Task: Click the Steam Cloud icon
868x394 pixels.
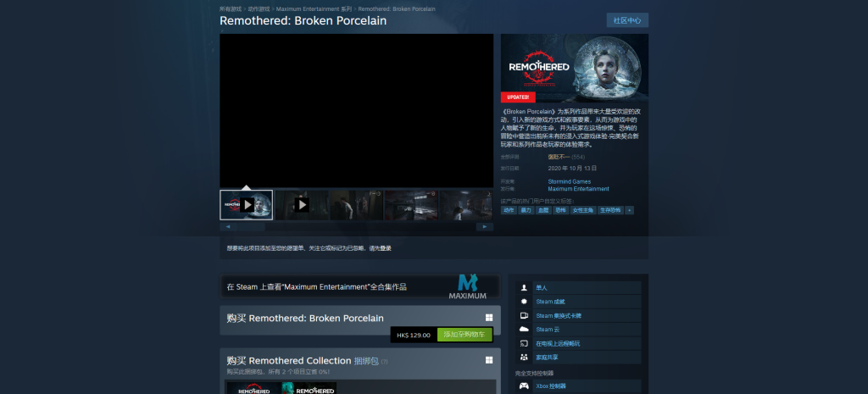Action: click(x=524, y=330)
